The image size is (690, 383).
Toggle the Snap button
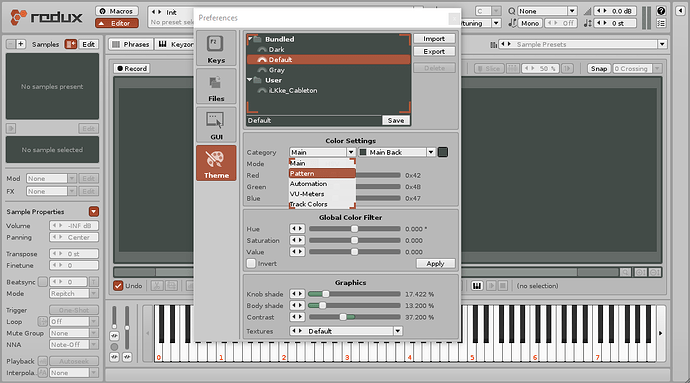[599, 69]
